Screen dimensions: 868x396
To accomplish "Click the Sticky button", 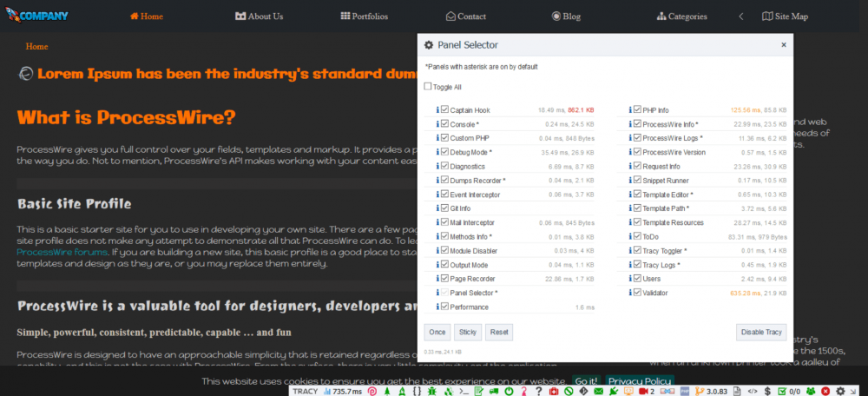I will (x=468, y=332).
